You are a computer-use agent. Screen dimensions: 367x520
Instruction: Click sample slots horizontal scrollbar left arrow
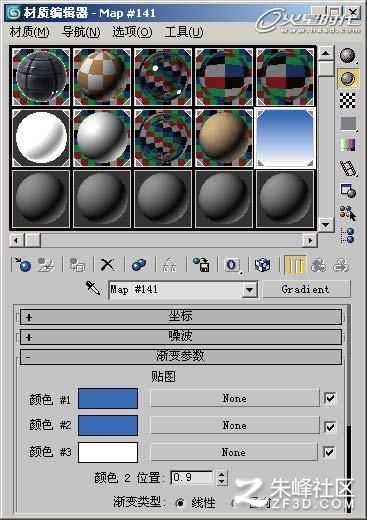tap(16, 240)
